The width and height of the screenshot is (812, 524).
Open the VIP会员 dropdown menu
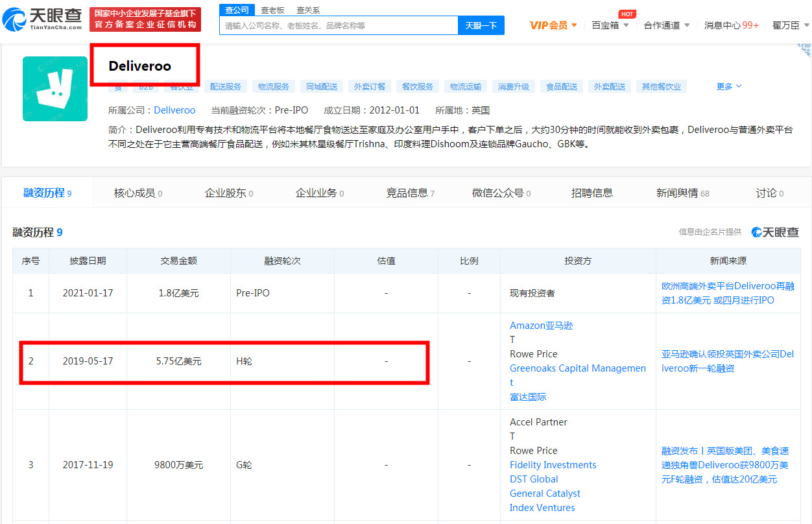553,25
